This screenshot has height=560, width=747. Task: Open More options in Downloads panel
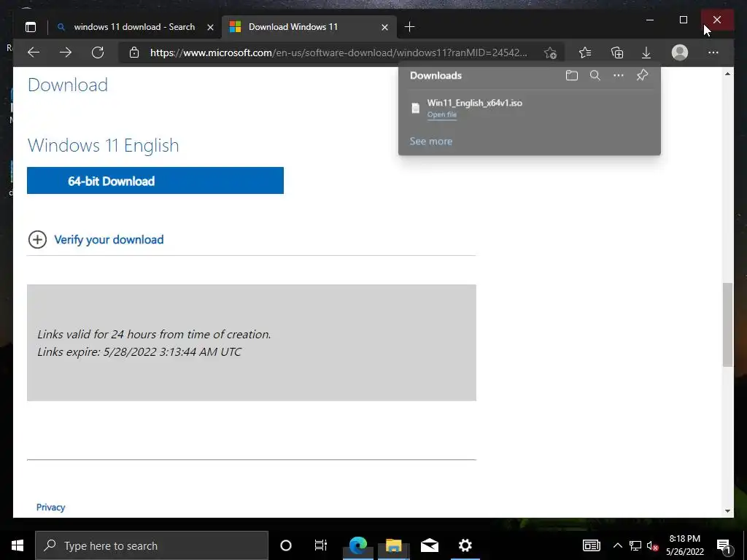[x=619, y=75]
